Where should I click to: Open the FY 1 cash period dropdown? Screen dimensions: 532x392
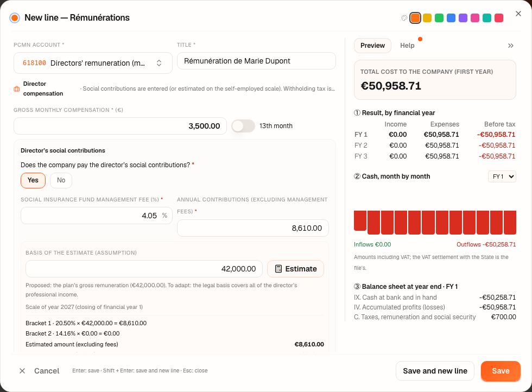(x=502, y=176)
